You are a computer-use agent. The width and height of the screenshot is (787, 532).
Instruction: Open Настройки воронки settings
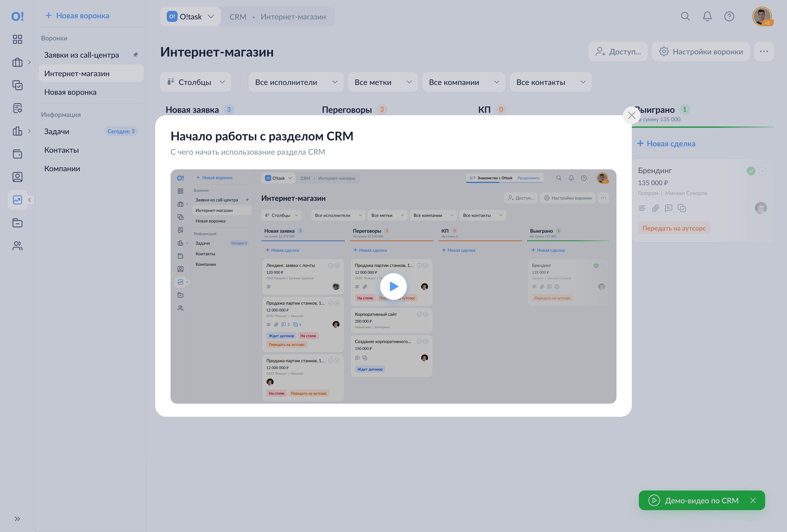[x=701, y=51]
